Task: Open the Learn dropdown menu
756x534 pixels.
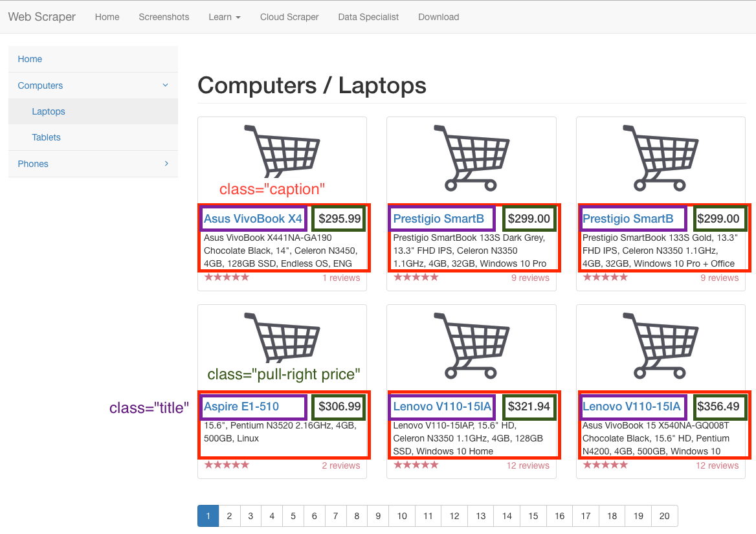Action: pyautogui.click(x=224, y=17)
